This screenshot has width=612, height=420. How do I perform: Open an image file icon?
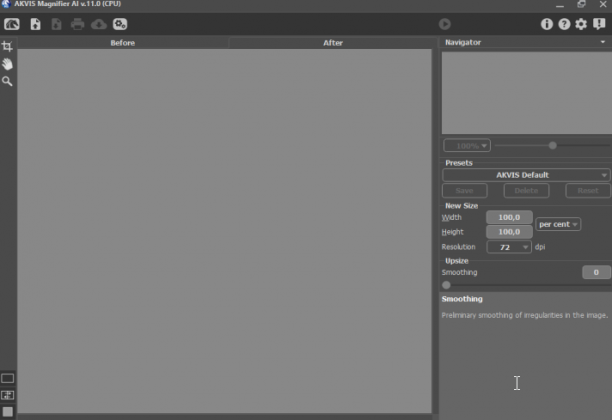coord(36,24)
